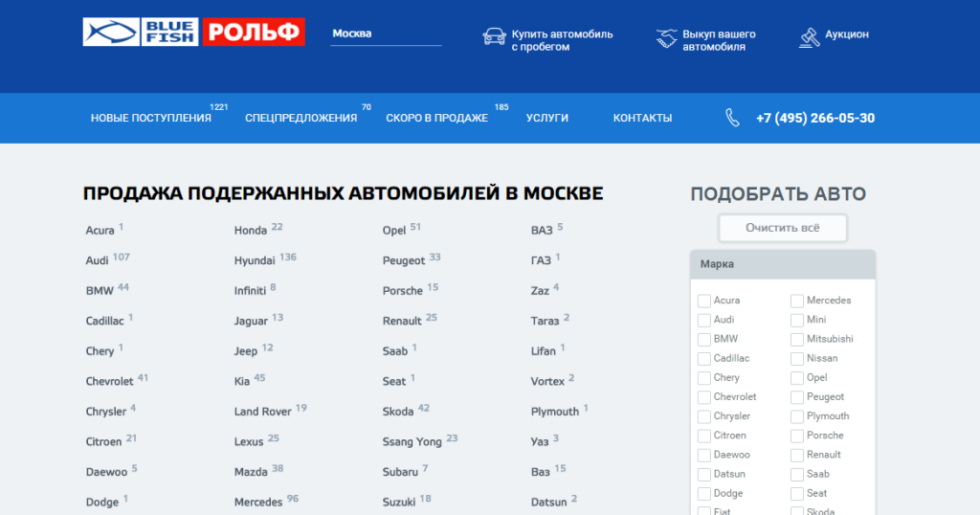The width and height of the screenshot is (980, 515).
Task: Check the Peugeot filter checkbox
Action: [797, 397]
